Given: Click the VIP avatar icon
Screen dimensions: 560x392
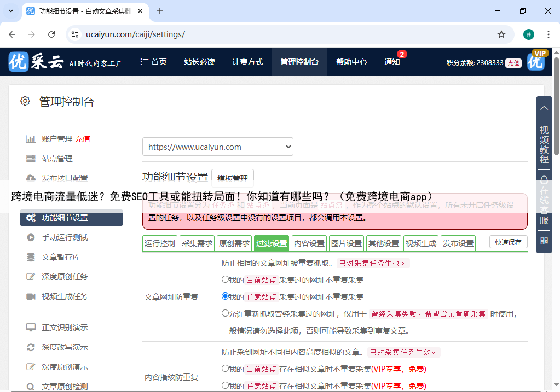Looking at the screenshot, I should (536, 61).
